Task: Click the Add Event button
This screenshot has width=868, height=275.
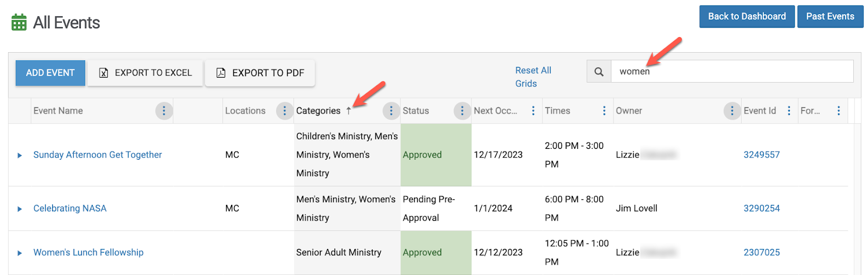Action: [x=50, y=73]
